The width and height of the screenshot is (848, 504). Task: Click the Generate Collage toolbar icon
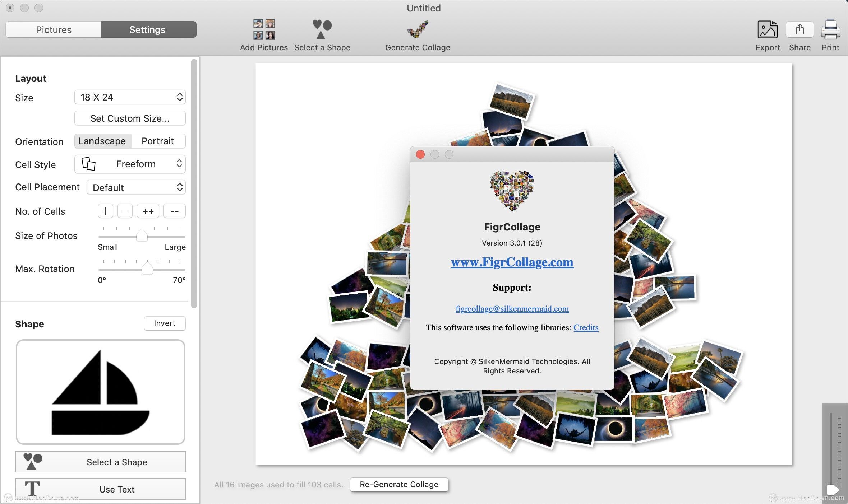coord(418,29)
